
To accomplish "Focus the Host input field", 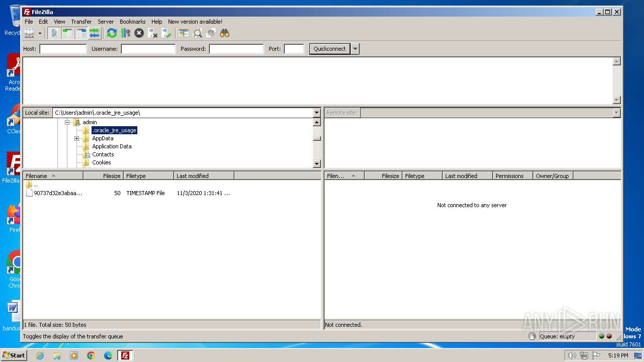I will pos(63,49).
